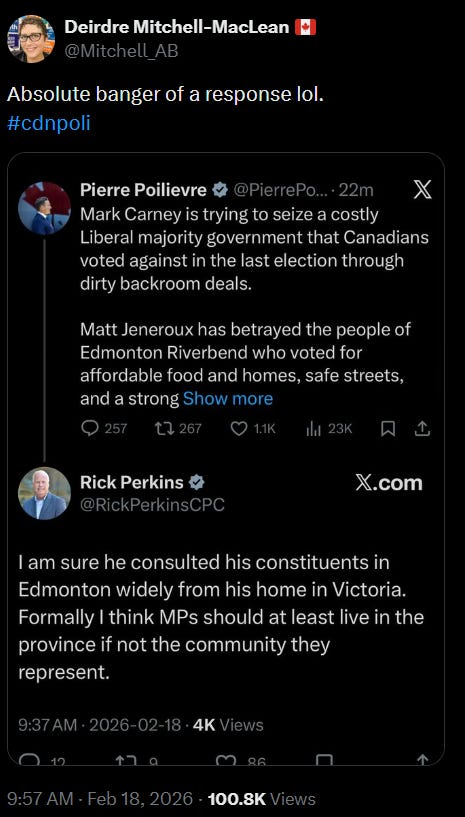
Task: Open the @RickPerkinsCPC handle
Action: [x=152, y=504]
